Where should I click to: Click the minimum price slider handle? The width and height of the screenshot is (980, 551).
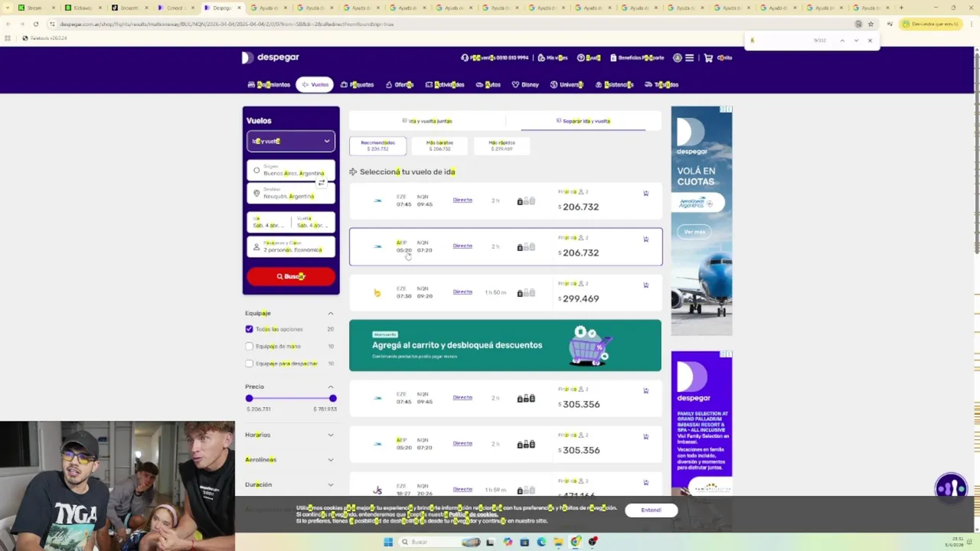click(249, 398)
